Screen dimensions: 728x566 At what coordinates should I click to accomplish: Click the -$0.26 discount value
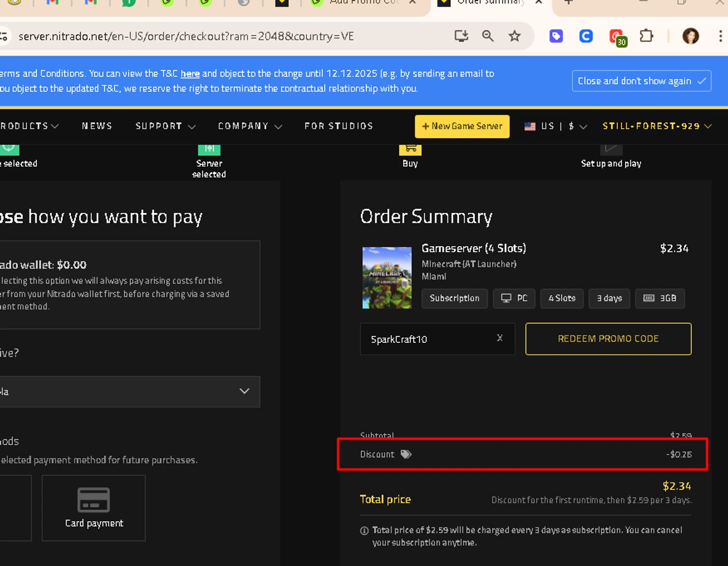(x=679, y=454)
